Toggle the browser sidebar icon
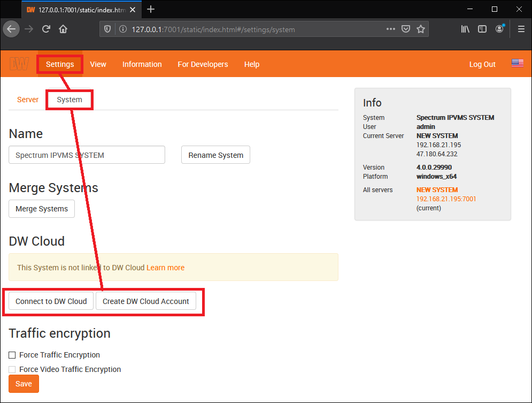The height and width of the screenshot is (403, 532). tap(482, 29)
